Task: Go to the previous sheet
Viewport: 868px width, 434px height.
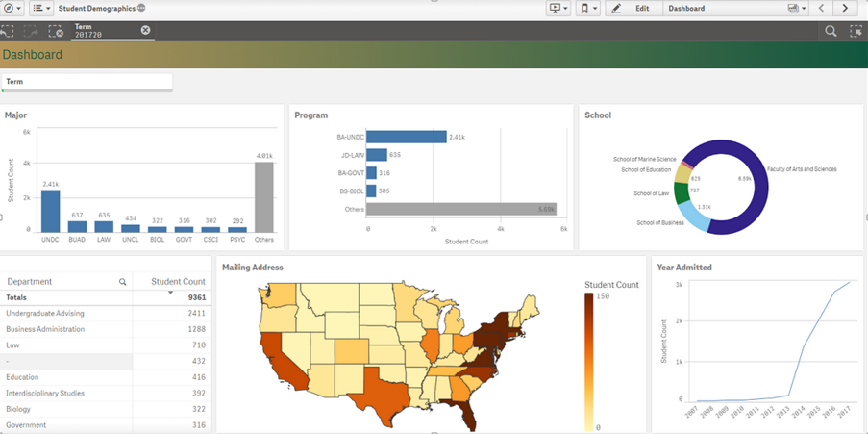Action: pos(822,9)
